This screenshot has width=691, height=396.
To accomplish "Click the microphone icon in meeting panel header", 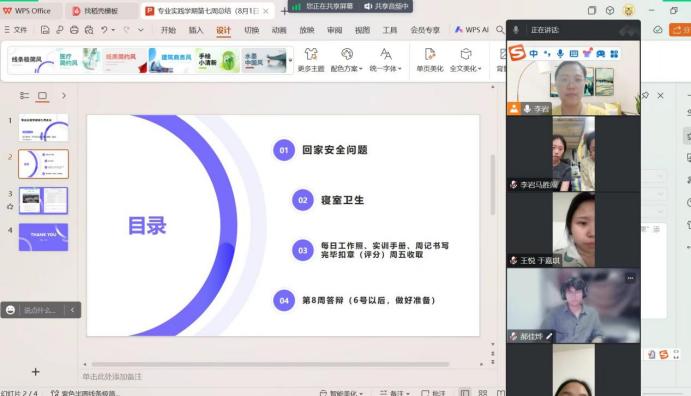I will click(516, 30).
